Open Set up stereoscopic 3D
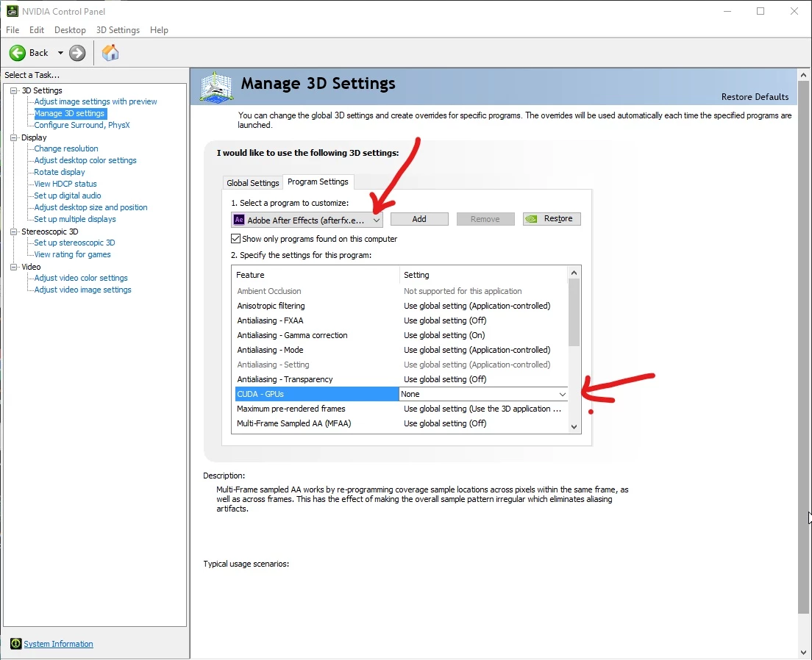Image resolution: width=812 pixels, height=660 pixels. pyautogui.click(x=74, y=243)
